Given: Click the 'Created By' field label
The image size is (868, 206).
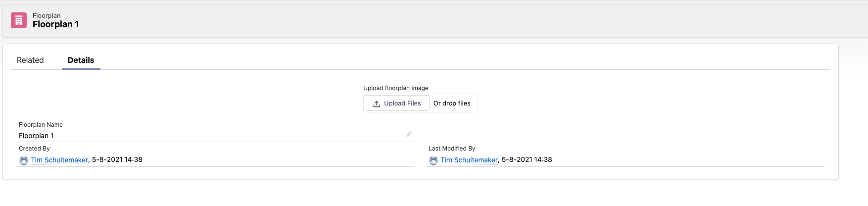Looking at the screenshot, I should 34,149.
